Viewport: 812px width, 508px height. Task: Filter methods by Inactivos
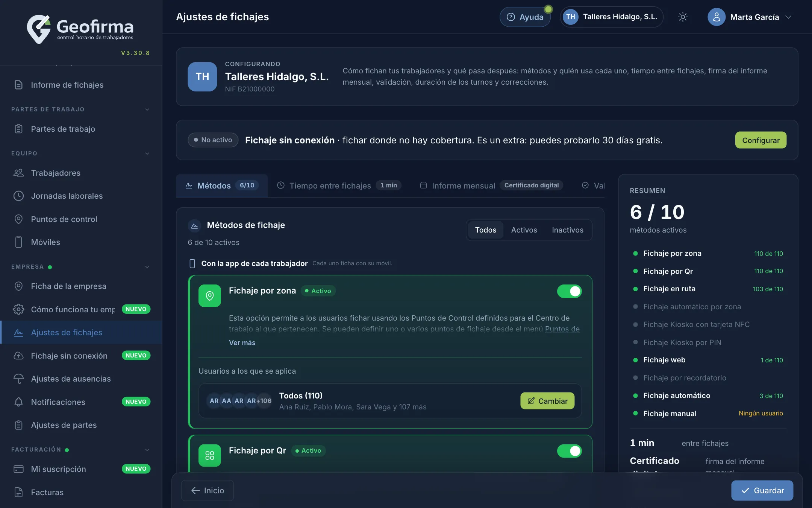pyautogui.click(x=568, y=230)
